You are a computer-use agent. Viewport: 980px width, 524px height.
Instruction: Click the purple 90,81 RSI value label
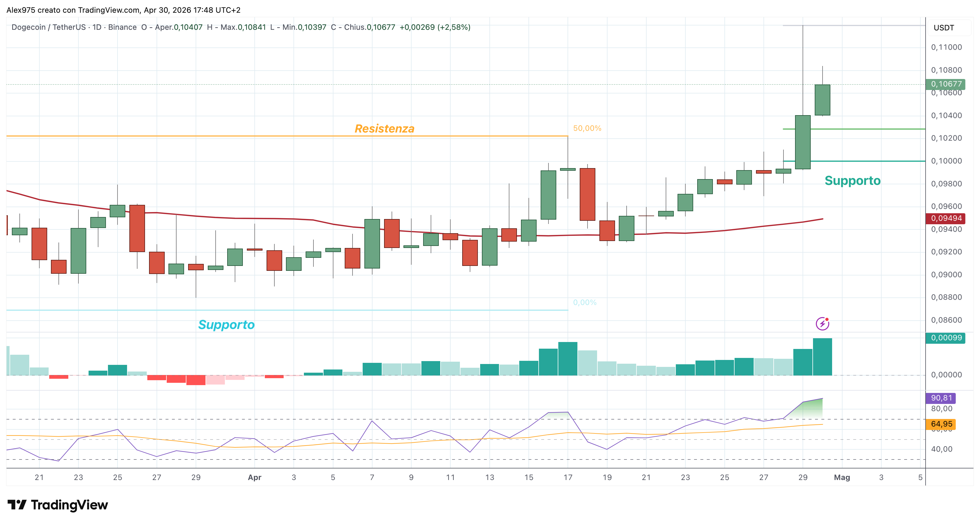point(941,398)
